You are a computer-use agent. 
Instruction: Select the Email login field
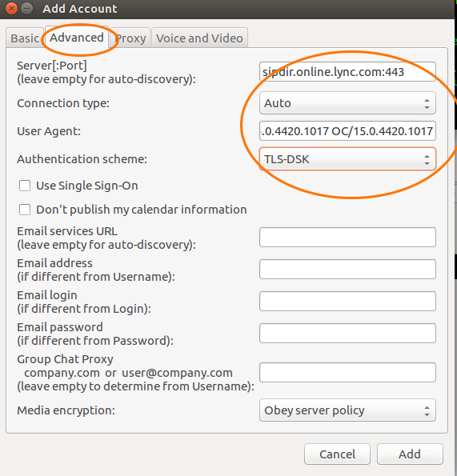[347, 301]
